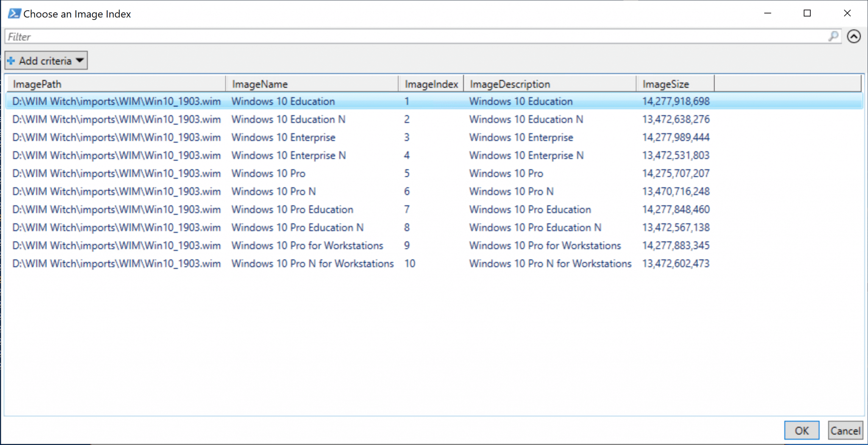The width and height of the screenshot is (868, 445).
Task: Select the Windows 10 Pro Education row
Action: [x=292, y=209]
